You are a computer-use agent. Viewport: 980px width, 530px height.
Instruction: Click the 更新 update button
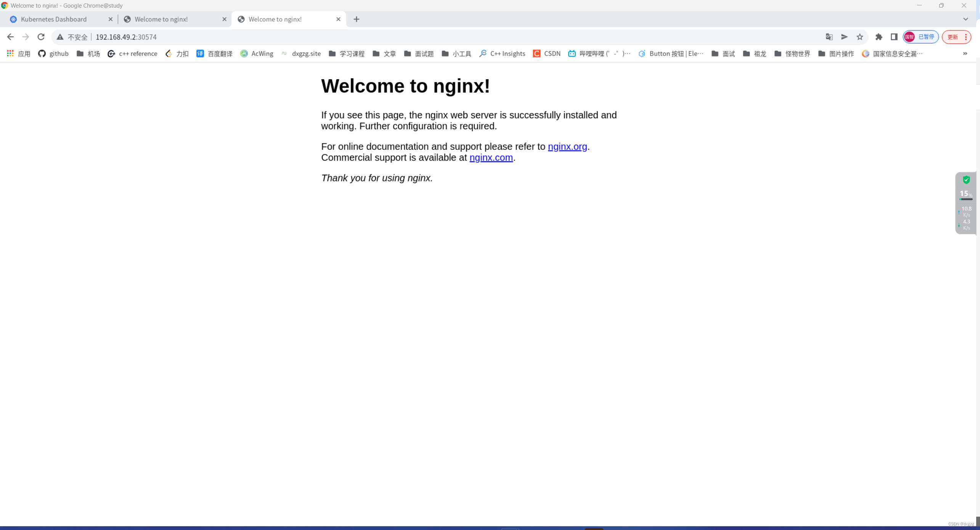coord(953,37)
